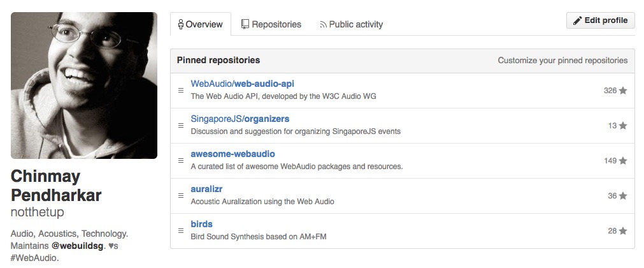644x268 pixels.
Task: Open the Public activity tab
Action: (x=351, y=24)
